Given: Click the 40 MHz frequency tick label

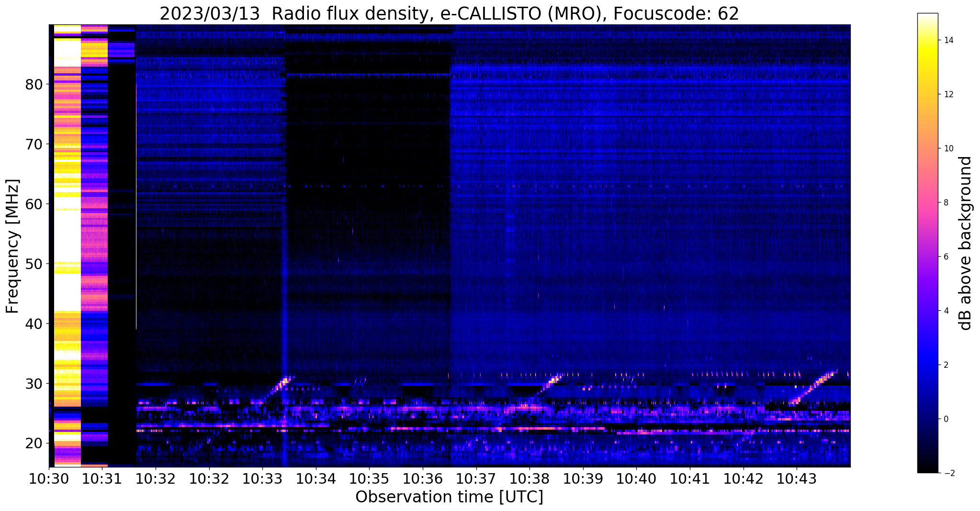Looking at the screenshot, I should (x=34, y=324).
